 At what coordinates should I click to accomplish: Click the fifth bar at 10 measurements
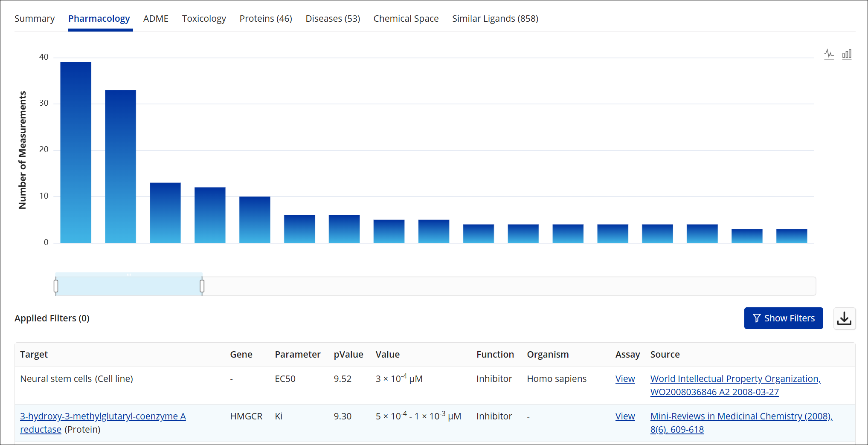coord(255,220)
